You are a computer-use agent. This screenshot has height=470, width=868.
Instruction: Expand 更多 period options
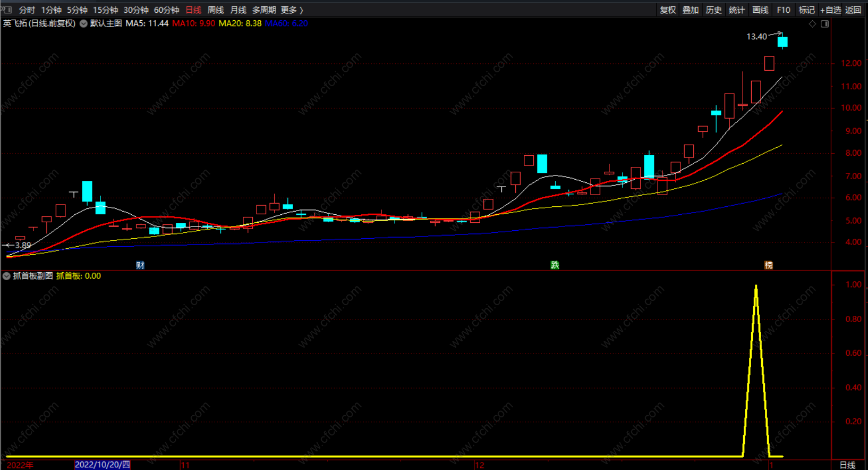coord(292,10)
